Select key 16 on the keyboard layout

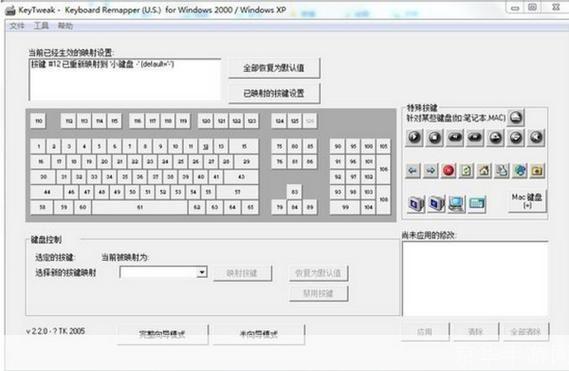(41, 162)
